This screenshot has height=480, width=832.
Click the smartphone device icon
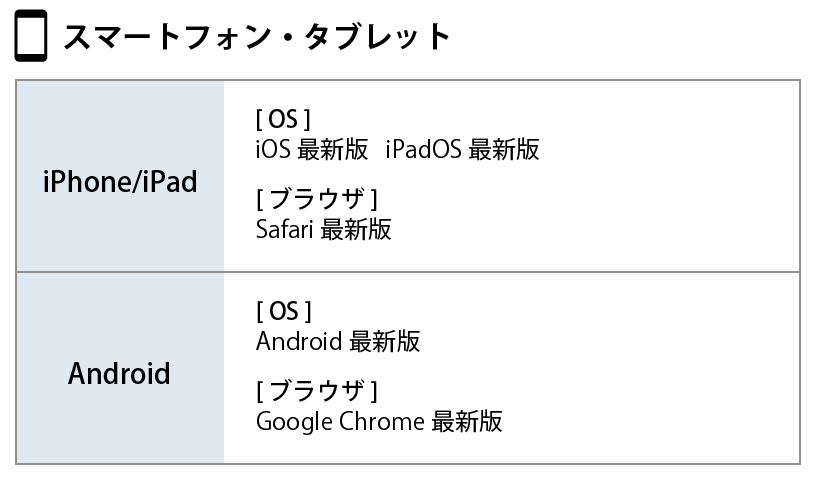coord(31,36)
